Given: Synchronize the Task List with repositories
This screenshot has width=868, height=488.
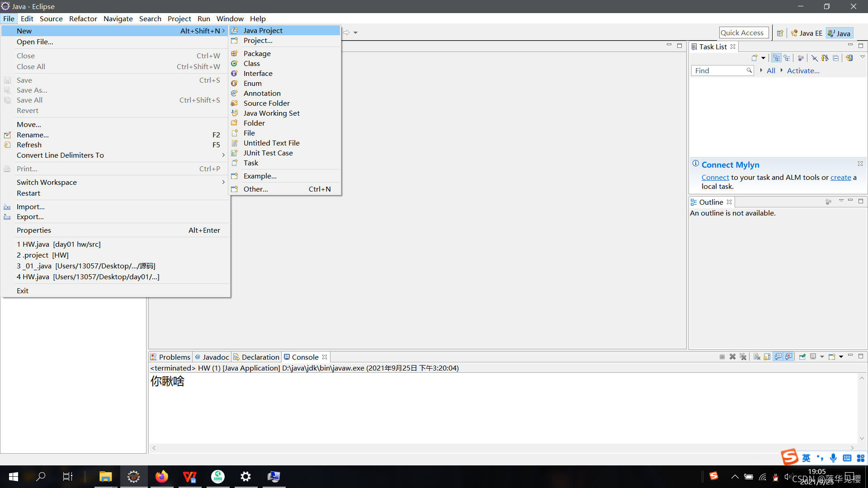Looking at the screenshot, I should [x=849, y=58].
